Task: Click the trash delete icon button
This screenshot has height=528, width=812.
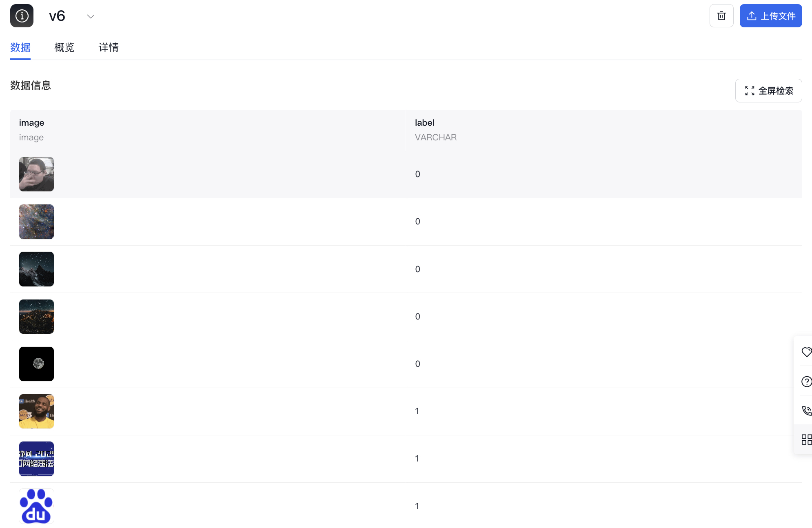Action: click(721, 16)
